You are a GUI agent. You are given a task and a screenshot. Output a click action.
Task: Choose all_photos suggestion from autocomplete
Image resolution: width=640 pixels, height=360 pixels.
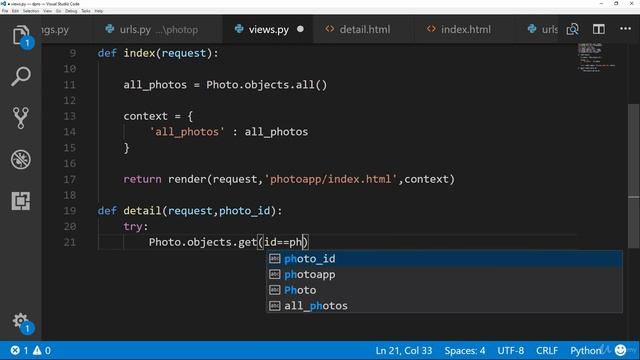pyautogui.click(x=444, y=306)
